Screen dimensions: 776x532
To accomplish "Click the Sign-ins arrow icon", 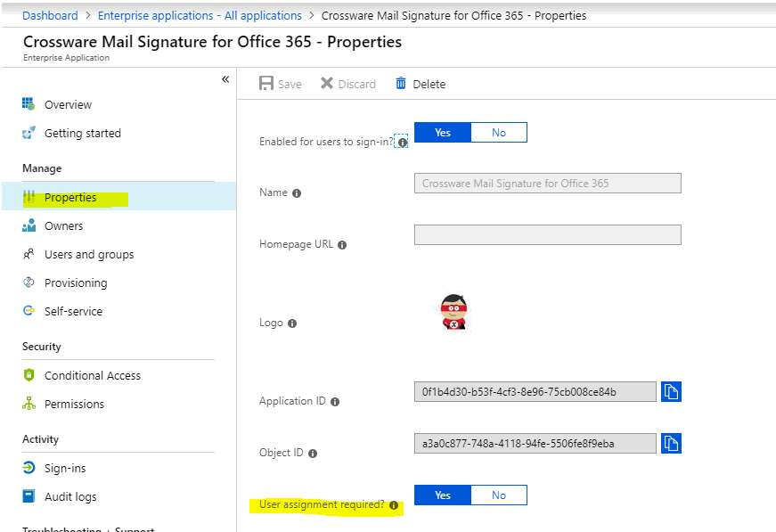I will 29,468.
